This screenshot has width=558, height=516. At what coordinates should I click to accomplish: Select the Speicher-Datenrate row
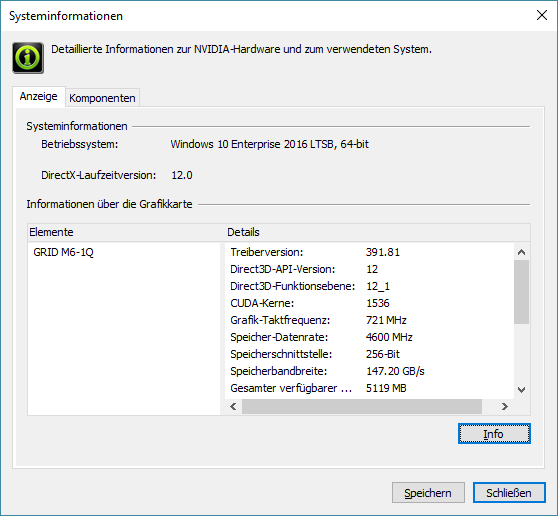(x=369, y=337)
